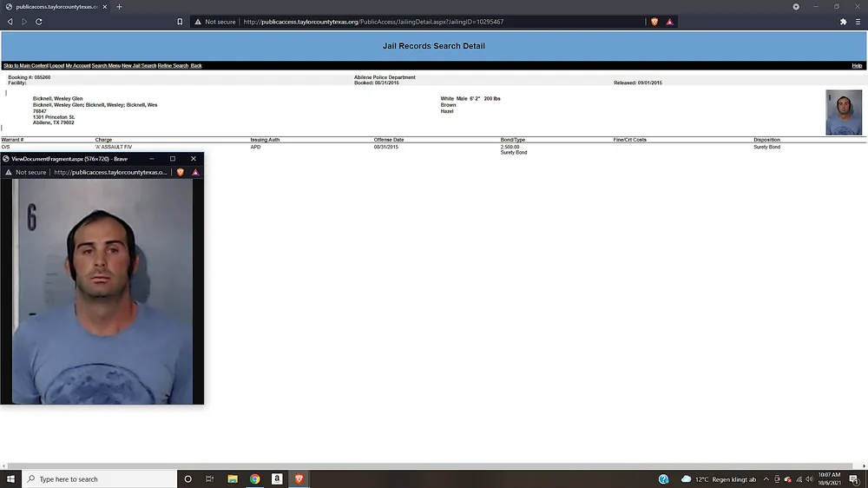Select the publicaccess.taylorcountytexas tab
868x488 pixels.
[x=56, y=7]
